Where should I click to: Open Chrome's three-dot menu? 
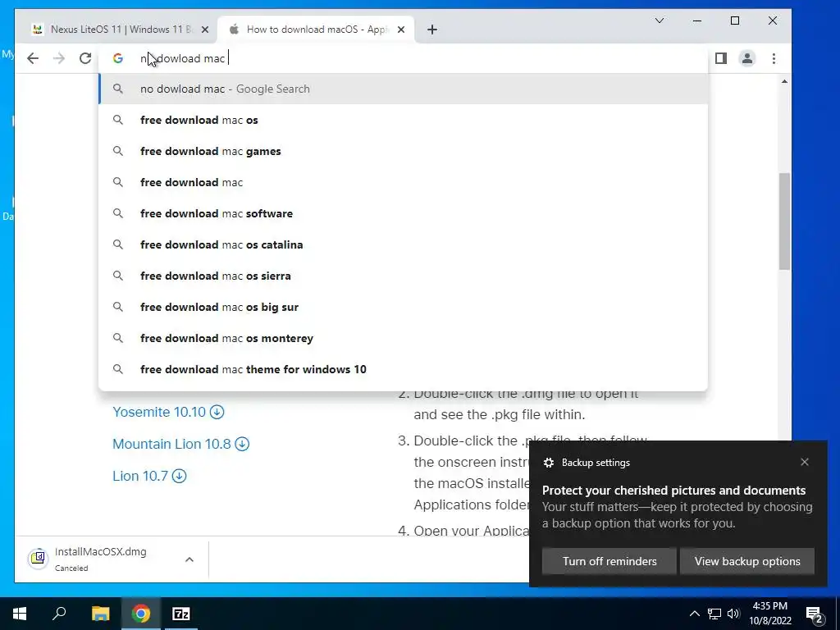click(x=774, y=58)
